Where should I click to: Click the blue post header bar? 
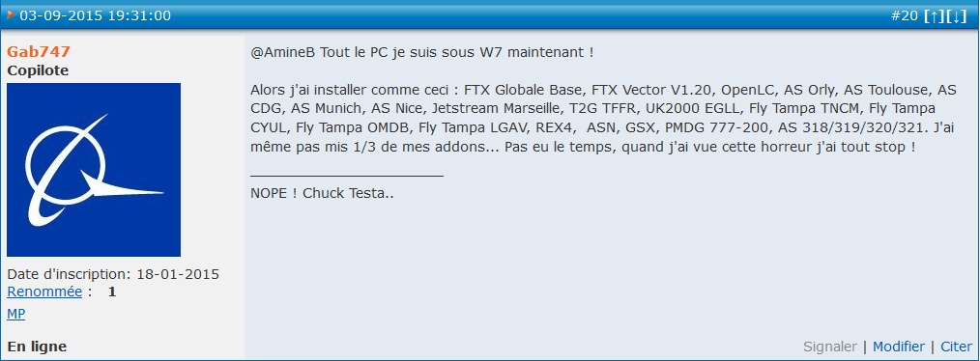pyautogui.click(x=490, y=16)
